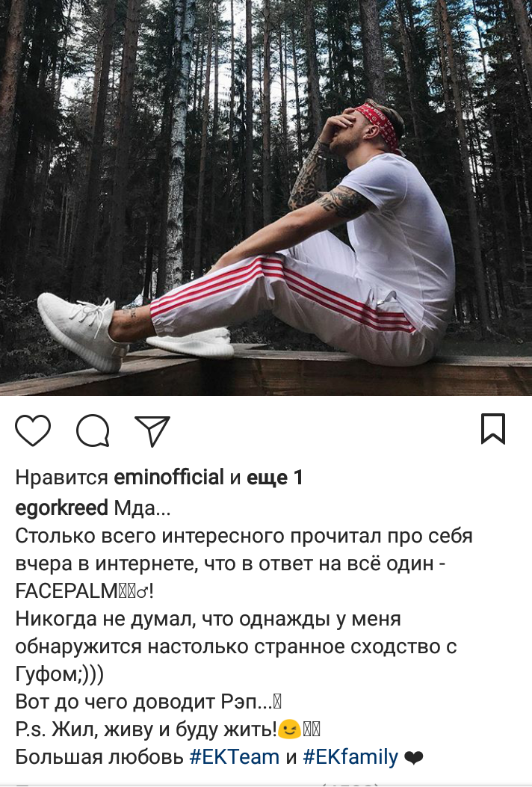Screen dimensions: 532x787
Task: Click the 'Нравится' likes label
Action: [x=62, y=478]
